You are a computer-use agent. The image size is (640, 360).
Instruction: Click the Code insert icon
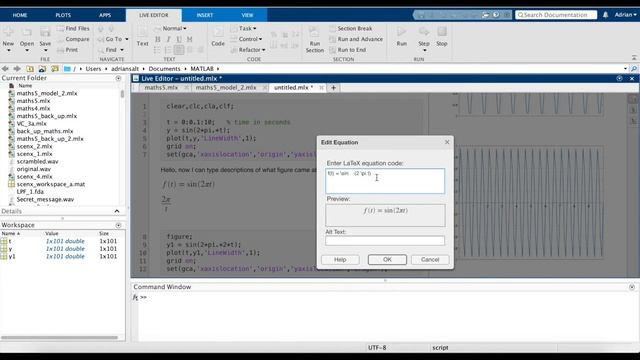tap(218, 33)
